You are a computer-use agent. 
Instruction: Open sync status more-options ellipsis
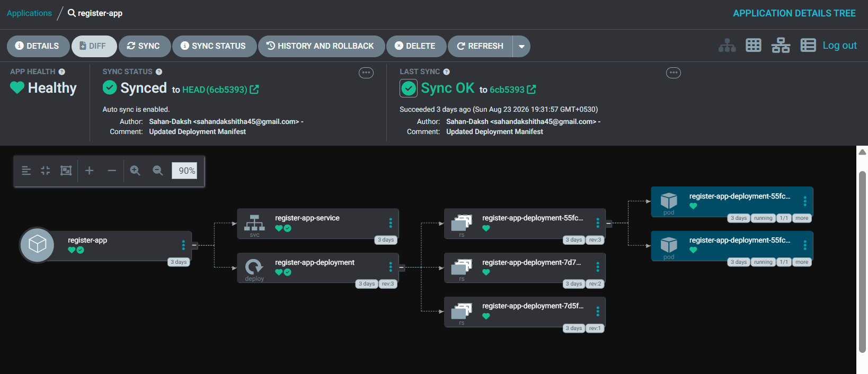click(366, 73)
